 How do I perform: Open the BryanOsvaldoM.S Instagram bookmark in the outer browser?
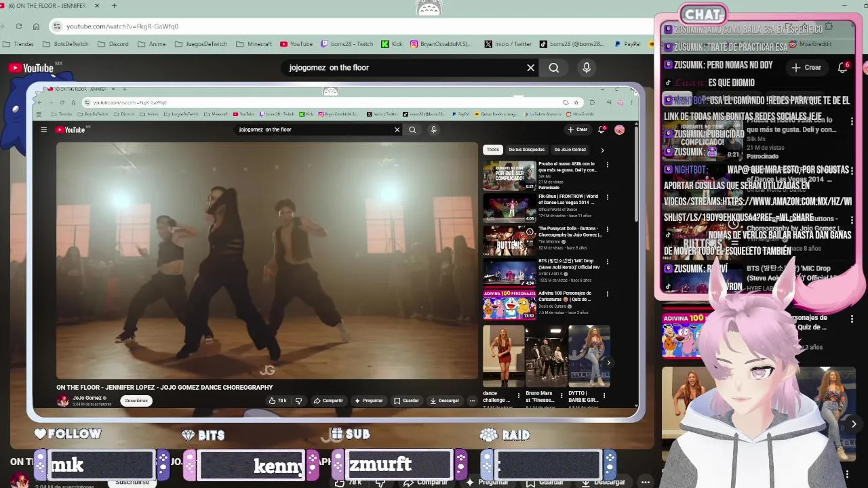(x=441, y=44)
